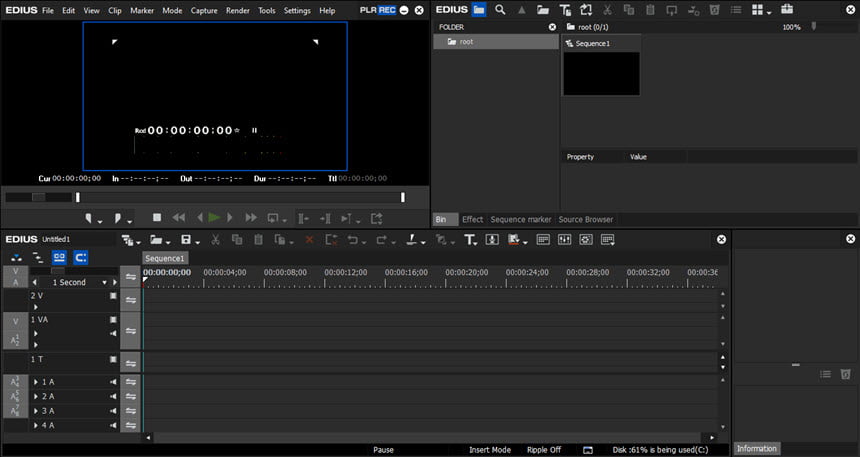Switch to the Sequence marker tab
Screen dimensions: 860x457
[520, 219]
